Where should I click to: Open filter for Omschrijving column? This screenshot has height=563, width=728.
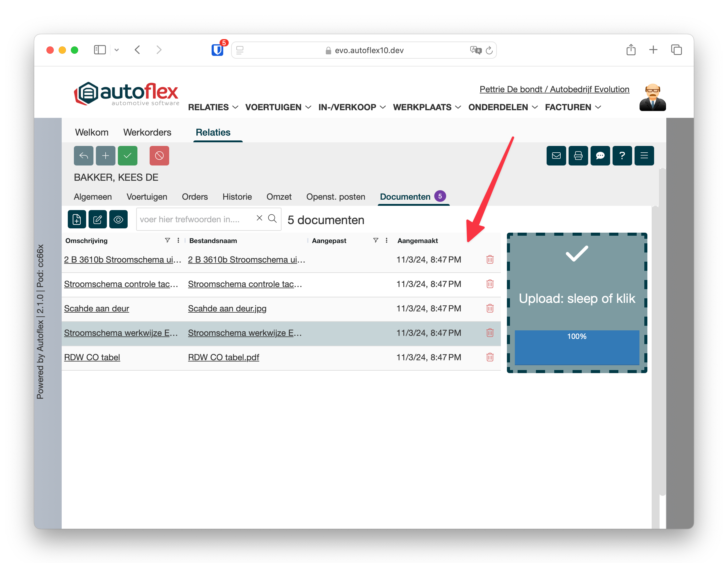pos(167,240)
